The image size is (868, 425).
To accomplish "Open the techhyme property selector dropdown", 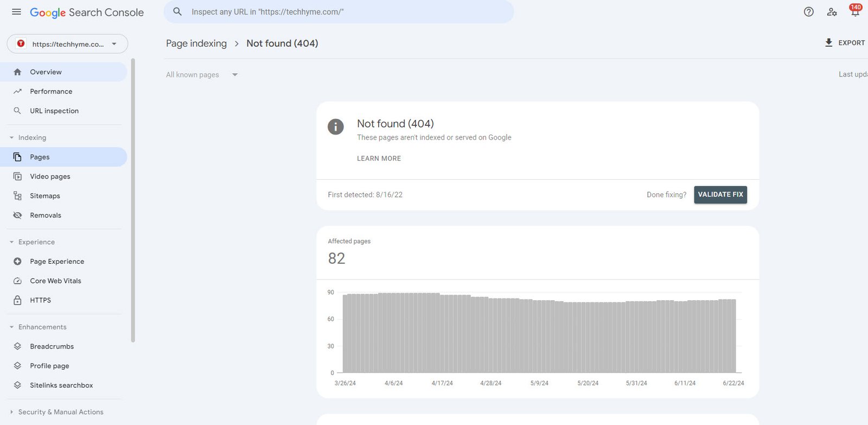I will pyautogui.click(x=67, y=44).
